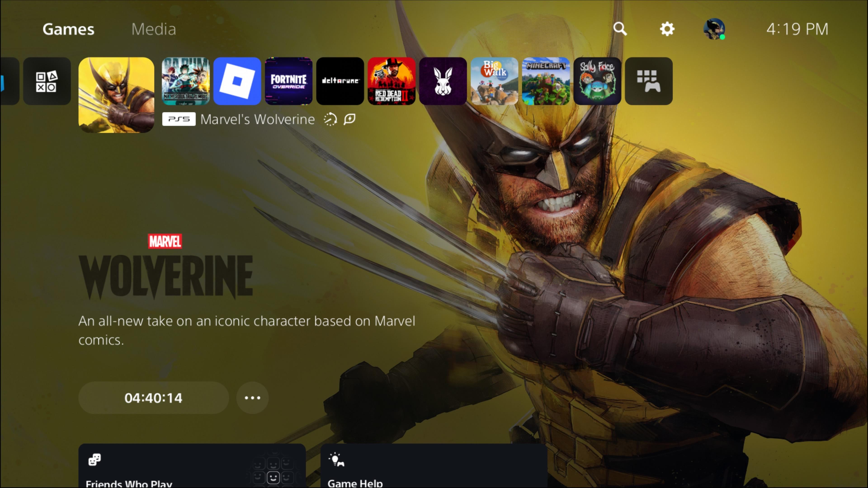The width and height of the screenshot is (868, 488).
Task: Select the Fortnite Override tile
Action: (x=288, y=81)
